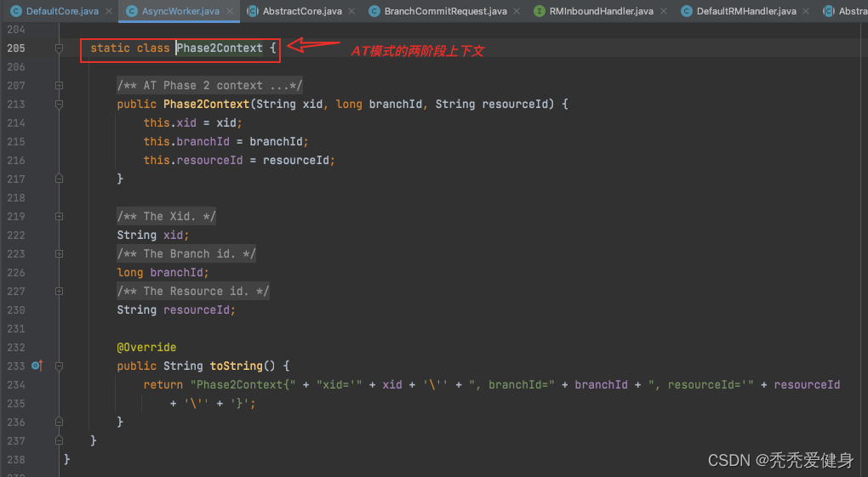The height and width of the screenshot is (477, 868).
Task: Click line number 213 in the gutter
Action: (x=16, y=104)
